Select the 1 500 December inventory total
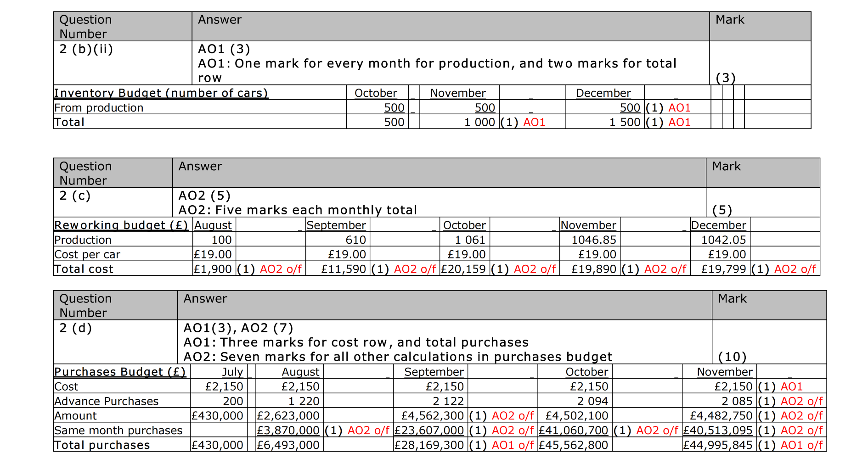The width and height of the screenshot is (868, 470). click(625, 123)
